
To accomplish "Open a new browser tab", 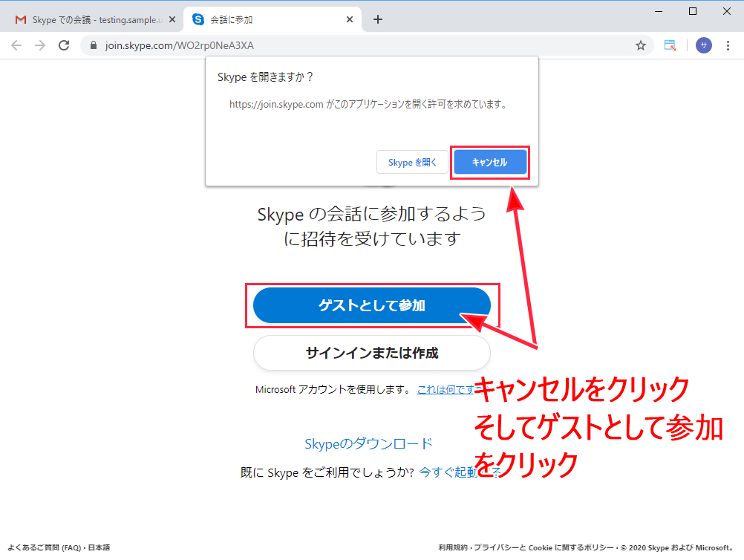I will coord(378,19).
